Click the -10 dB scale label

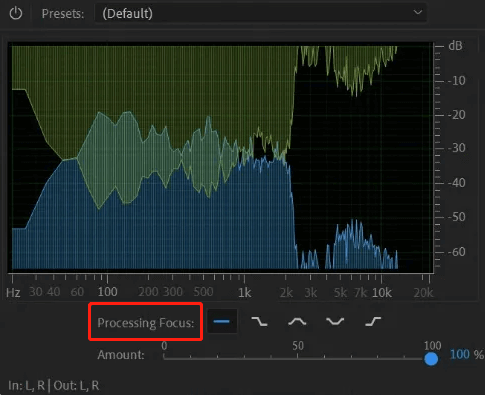[457, 80]
